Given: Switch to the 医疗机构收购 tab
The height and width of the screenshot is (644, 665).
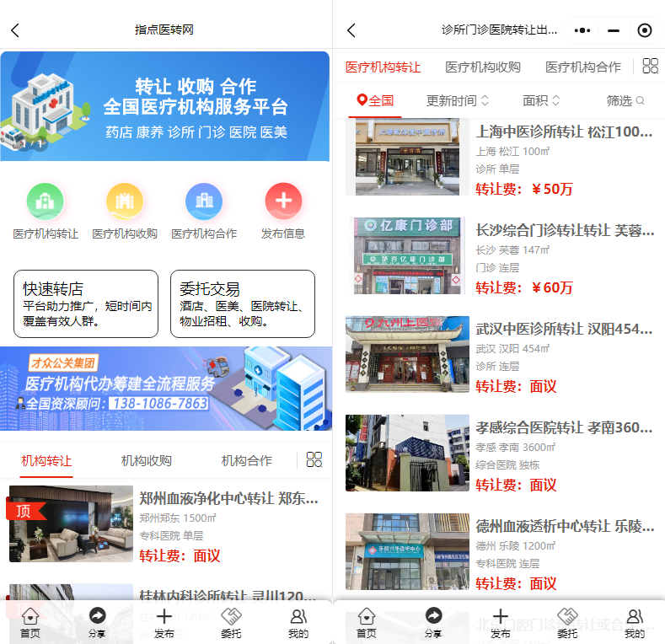Looking at the screenshot, I should 483,67.
